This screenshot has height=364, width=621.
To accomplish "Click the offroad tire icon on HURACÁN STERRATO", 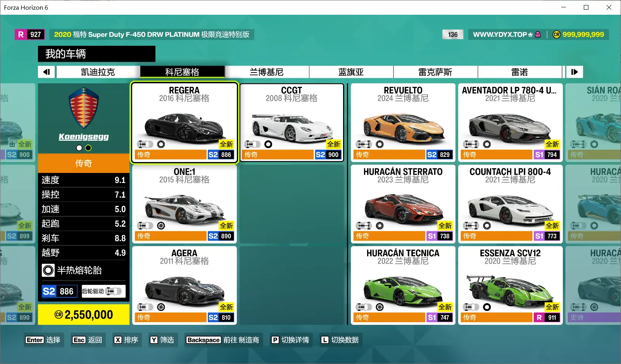I will pos(380,226).
